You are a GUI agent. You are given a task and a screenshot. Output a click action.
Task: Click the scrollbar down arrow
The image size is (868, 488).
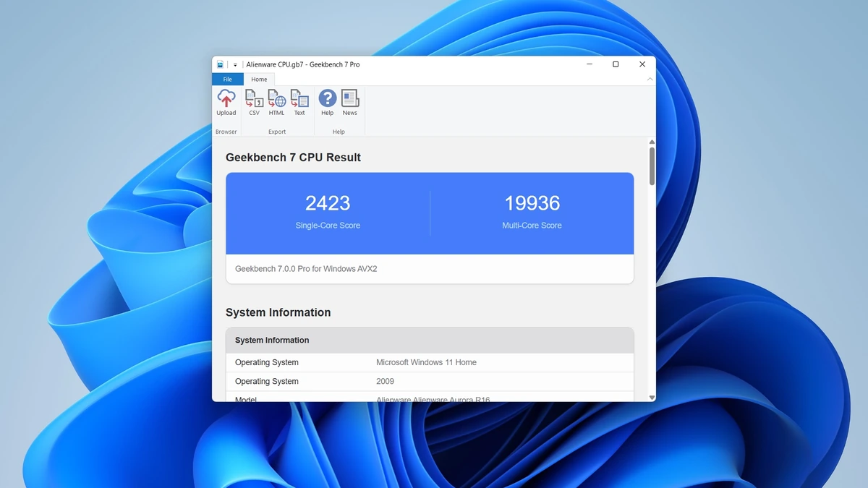tap(652, 398)
